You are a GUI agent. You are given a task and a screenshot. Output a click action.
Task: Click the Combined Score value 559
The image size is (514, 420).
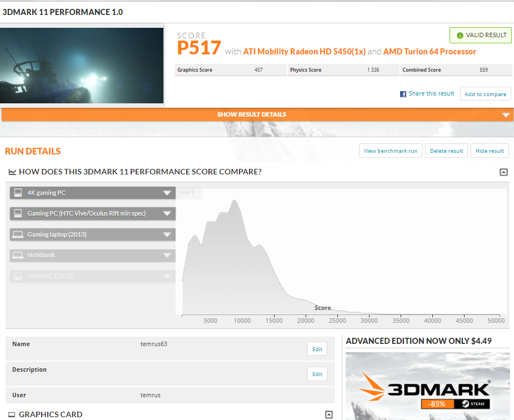tap(483, 70)
